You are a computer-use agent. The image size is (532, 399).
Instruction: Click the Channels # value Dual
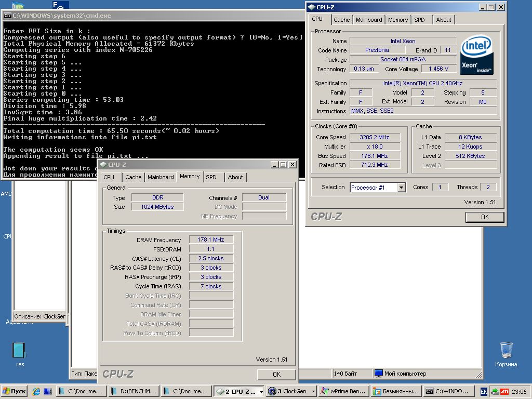pos(264,197)
